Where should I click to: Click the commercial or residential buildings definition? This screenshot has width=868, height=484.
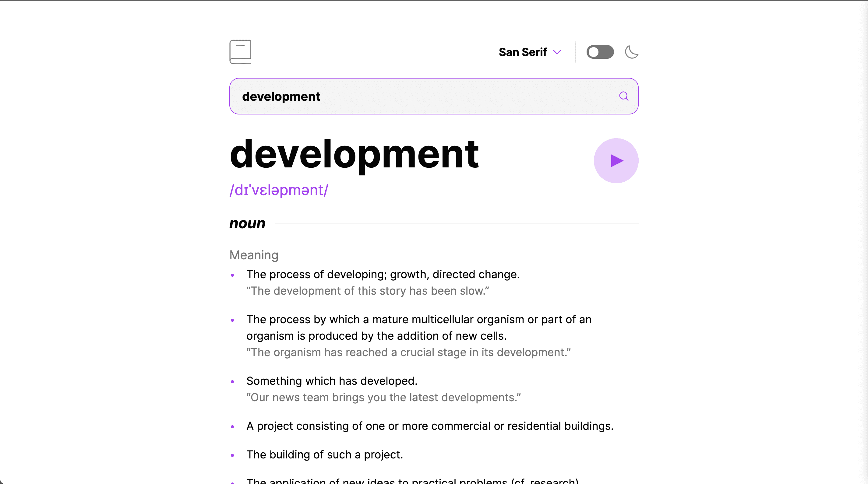point(430,426)
